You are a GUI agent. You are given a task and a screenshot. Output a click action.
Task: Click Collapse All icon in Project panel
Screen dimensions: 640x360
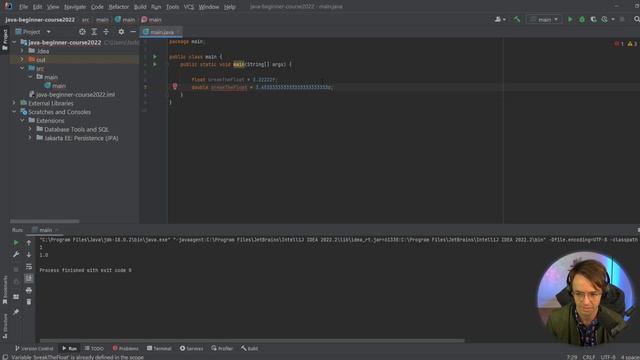pos(106,31)
